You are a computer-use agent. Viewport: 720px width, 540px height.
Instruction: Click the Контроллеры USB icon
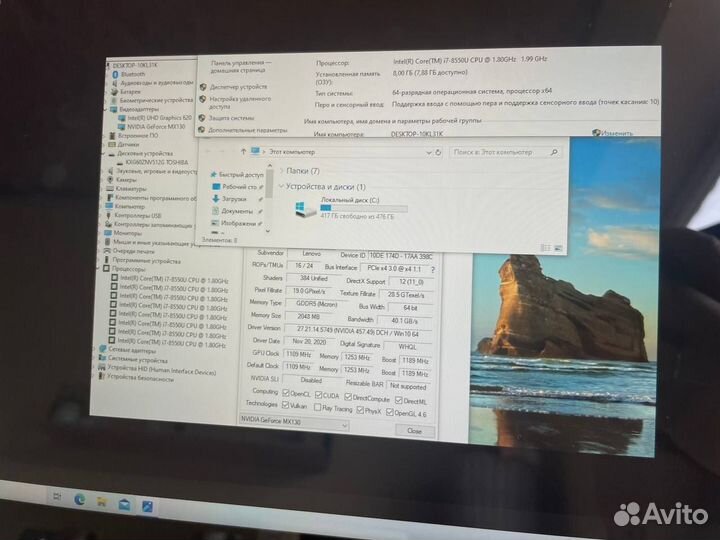pos(109,215)
